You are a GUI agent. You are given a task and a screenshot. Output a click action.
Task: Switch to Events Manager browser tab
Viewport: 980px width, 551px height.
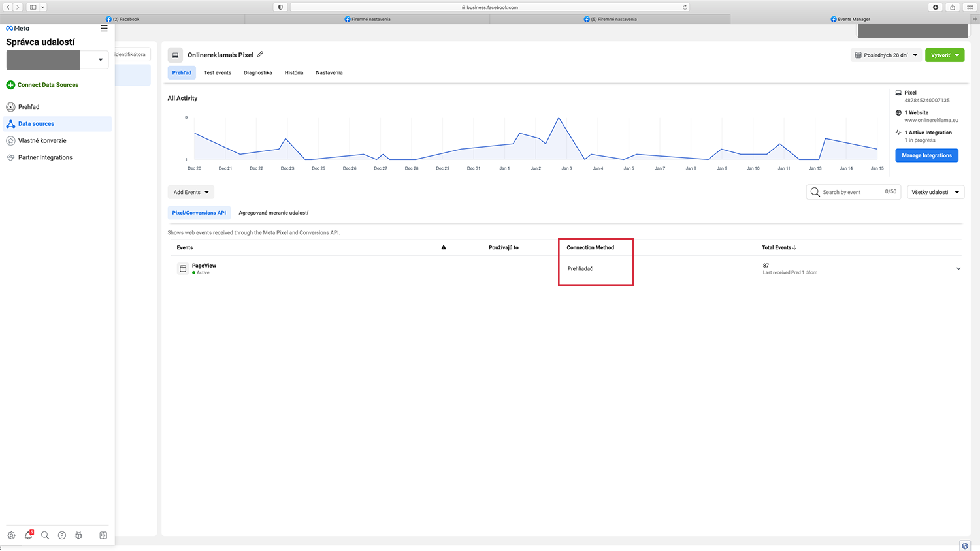[851, 19]
